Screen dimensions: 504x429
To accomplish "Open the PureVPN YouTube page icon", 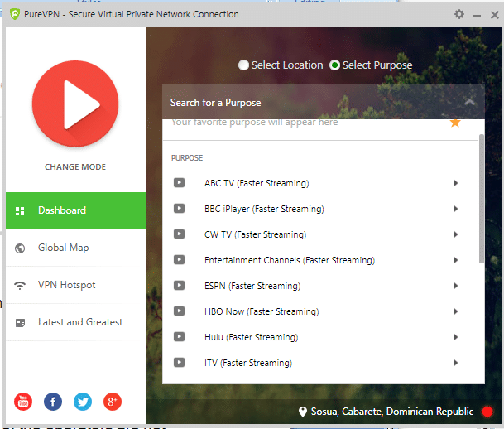I will pos(23,402).
